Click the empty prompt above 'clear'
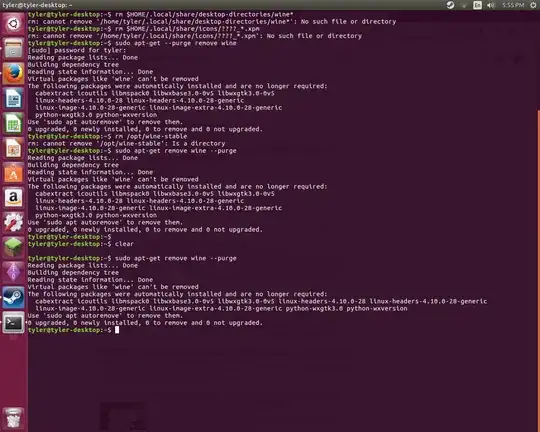Image resolution: width=540 pixels, height=432 pixels. click(70, 237)
